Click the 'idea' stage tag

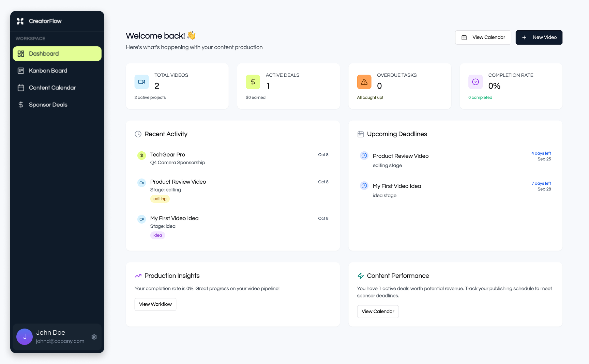[157, 236]
